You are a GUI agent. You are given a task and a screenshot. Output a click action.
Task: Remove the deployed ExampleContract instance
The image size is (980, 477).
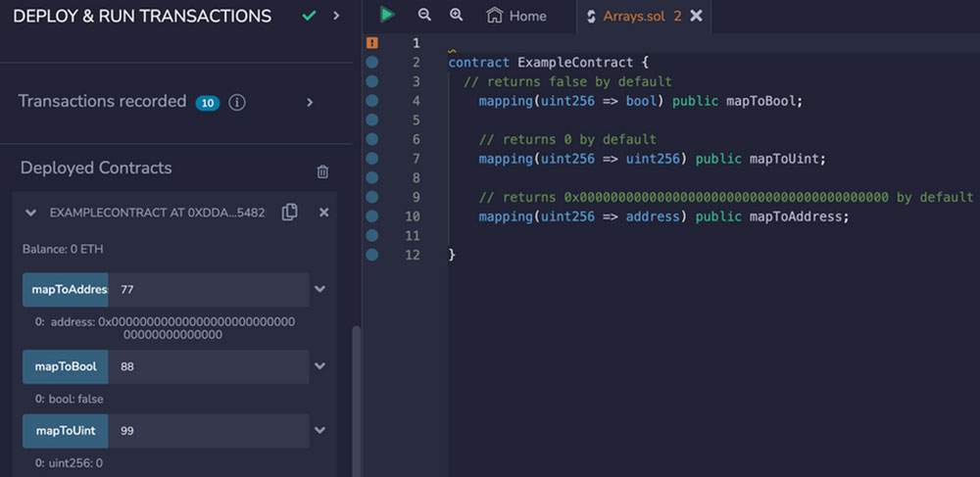(323, 213)
